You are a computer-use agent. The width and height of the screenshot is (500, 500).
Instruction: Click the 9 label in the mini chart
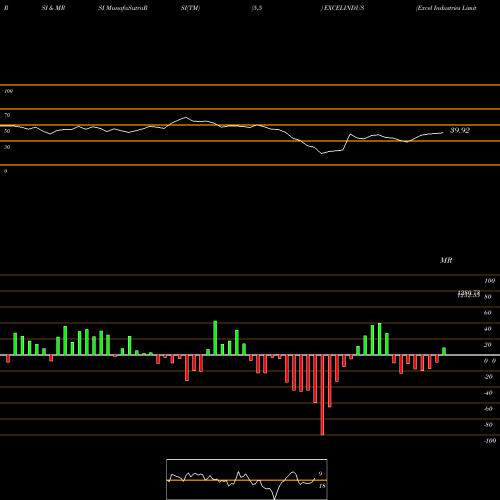click(320, 474)
